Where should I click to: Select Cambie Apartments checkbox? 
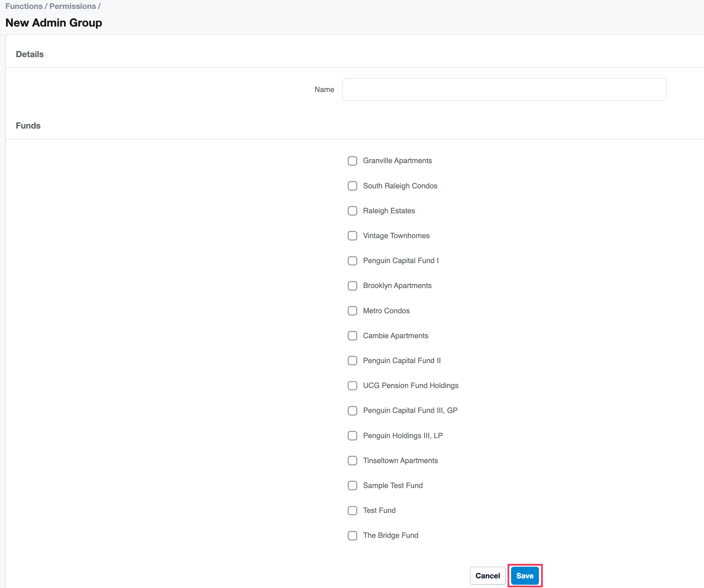(x=352, y=336)
